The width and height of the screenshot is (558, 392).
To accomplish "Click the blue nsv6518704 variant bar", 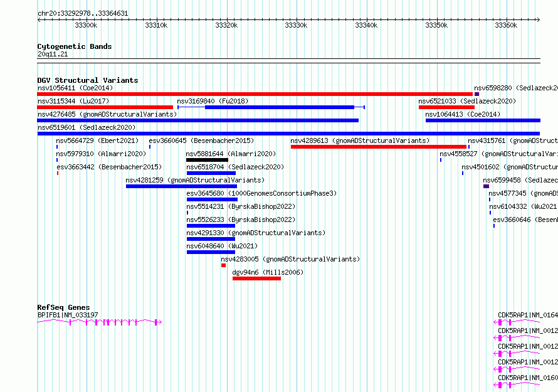I will tap(211, 173).
